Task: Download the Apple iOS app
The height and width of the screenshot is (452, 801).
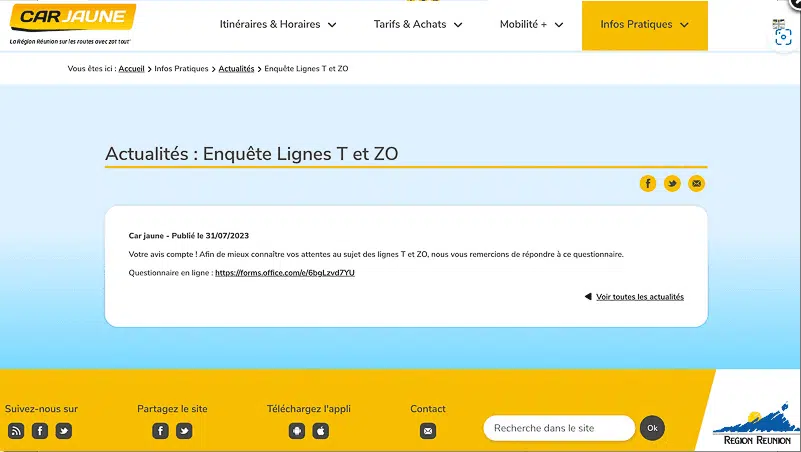Action: click(x=321, y=431)
